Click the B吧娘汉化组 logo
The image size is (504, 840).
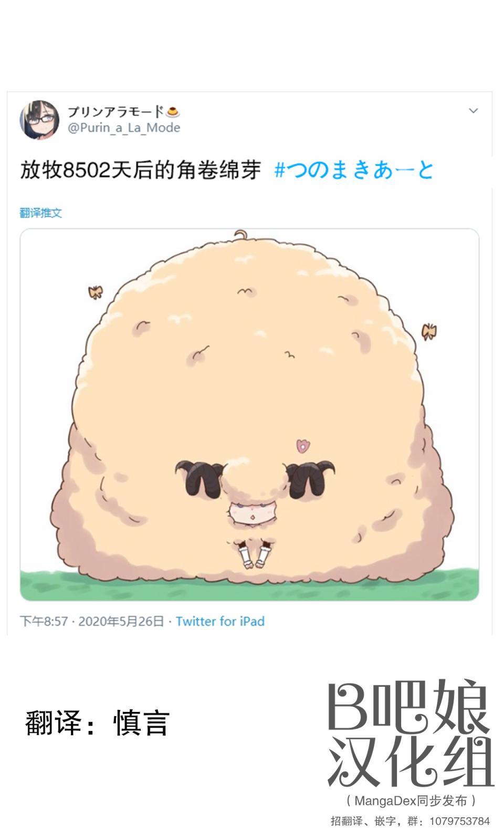(x=411, y=733)
